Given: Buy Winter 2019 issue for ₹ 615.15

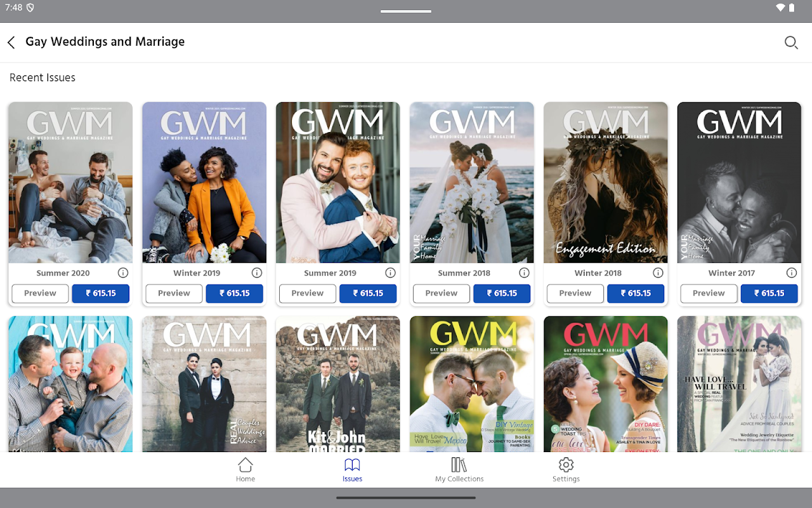Looking at the screenshot, I should (x=235, y=293).
